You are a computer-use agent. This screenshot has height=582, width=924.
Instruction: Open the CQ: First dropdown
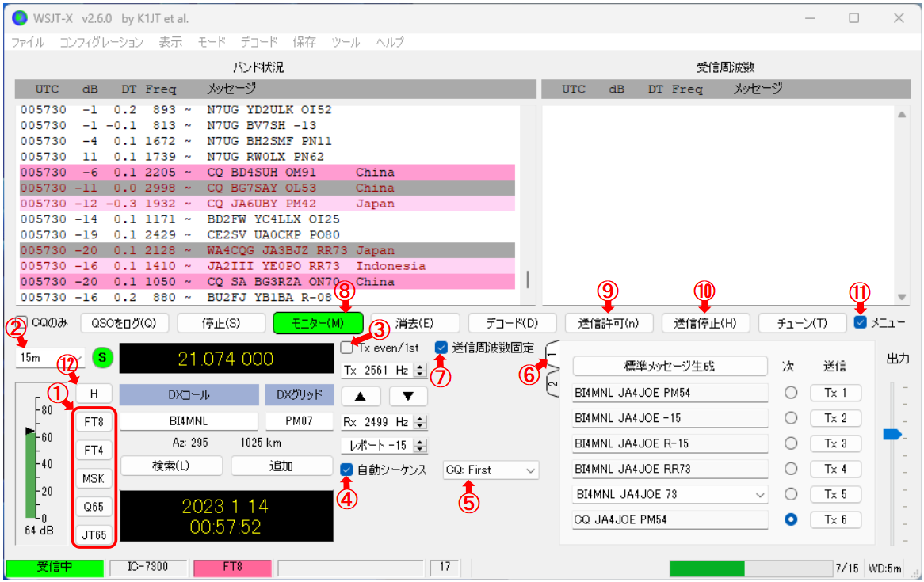[x=491, y=470]
